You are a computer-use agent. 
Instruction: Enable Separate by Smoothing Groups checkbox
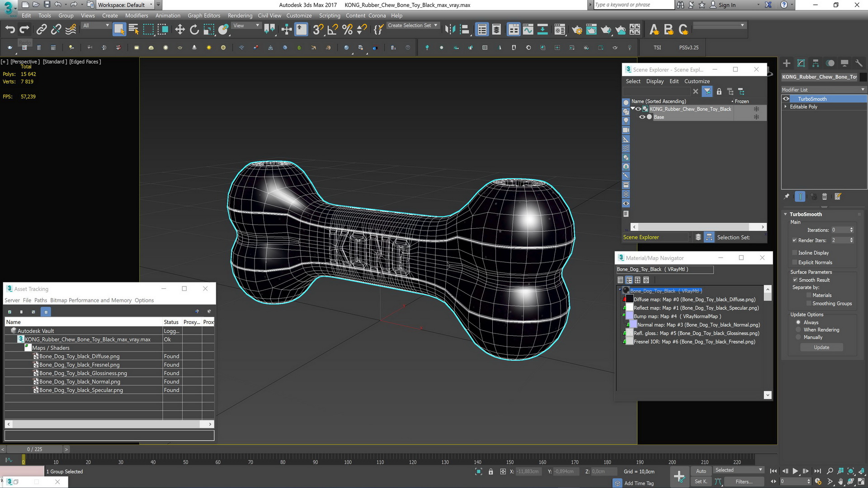tap(809, 304)
